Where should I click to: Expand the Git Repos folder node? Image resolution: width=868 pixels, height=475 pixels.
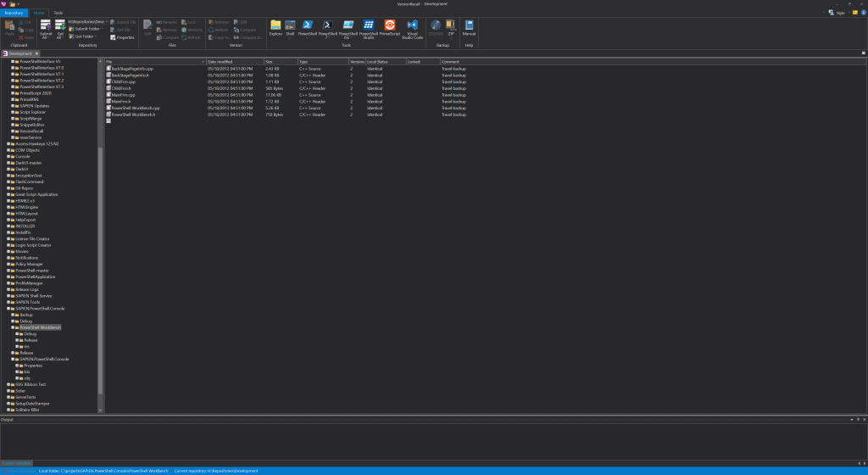tap(7, 187)
